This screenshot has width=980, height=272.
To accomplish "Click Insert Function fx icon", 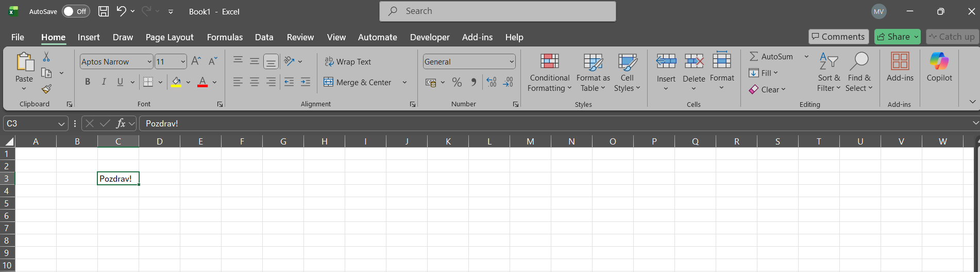I will coord(121,123).
